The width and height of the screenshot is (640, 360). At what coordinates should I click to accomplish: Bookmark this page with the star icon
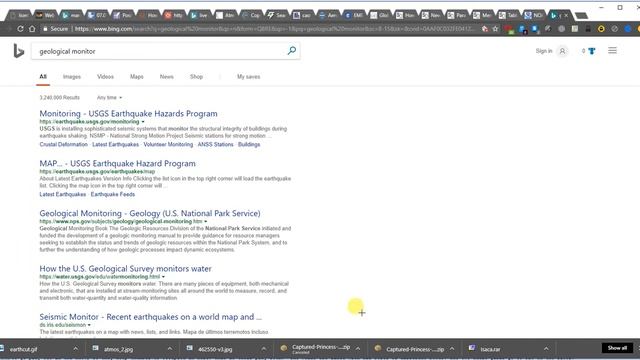(x=496, y=29)
